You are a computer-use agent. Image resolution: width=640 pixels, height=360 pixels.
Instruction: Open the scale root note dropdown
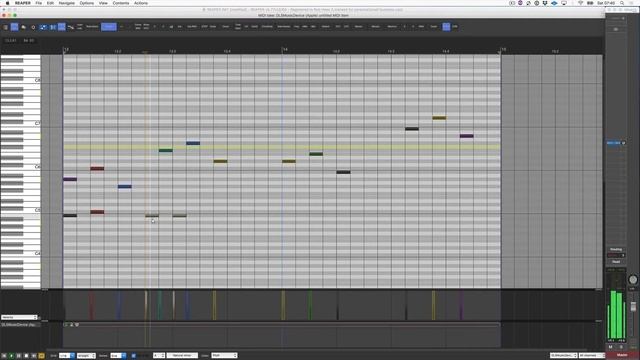[x=159, y=356]
